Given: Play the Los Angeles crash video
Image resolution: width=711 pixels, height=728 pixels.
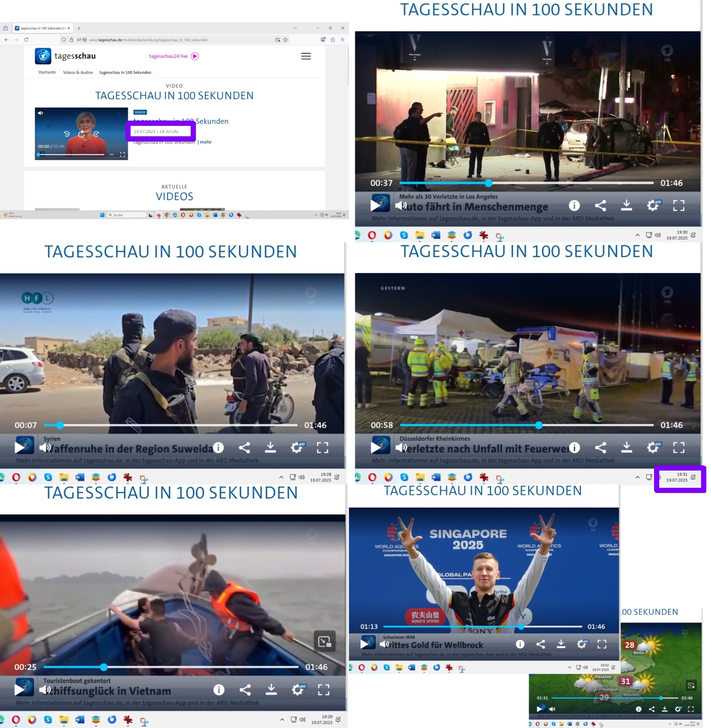Looking at the screenshot, I should (375, 206).
